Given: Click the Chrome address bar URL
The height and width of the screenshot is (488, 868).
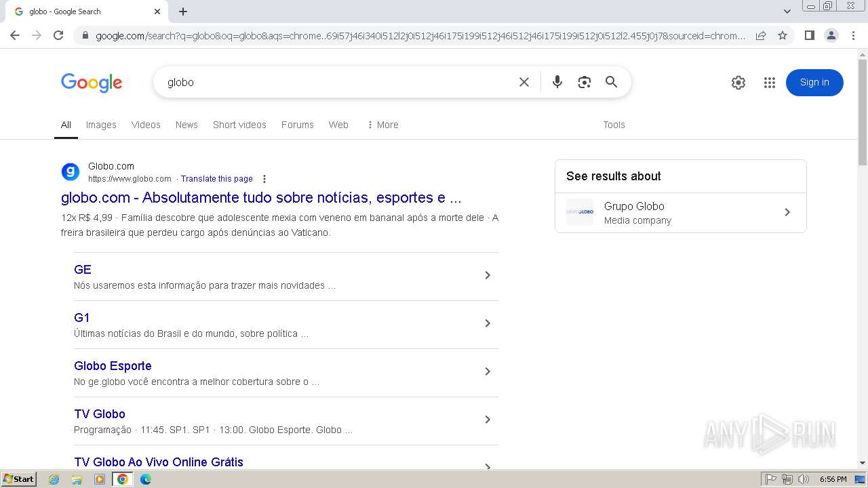Looking at the screenshot, I should [x=420, y=35].
